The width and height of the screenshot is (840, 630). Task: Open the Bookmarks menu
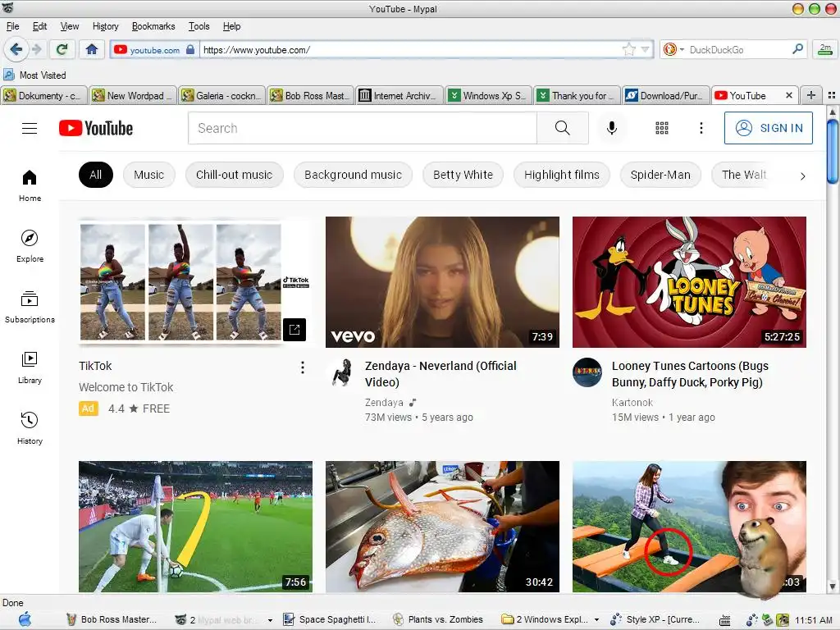(x=153, y=26)
